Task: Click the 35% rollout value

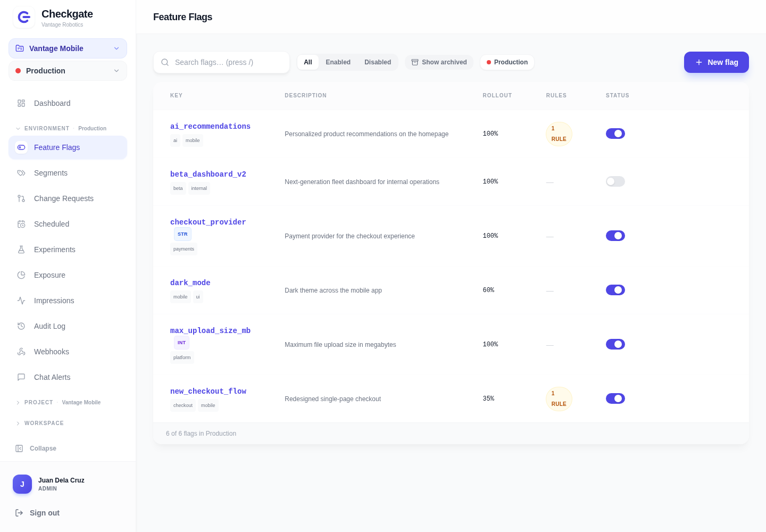Action: click(488, 398)
